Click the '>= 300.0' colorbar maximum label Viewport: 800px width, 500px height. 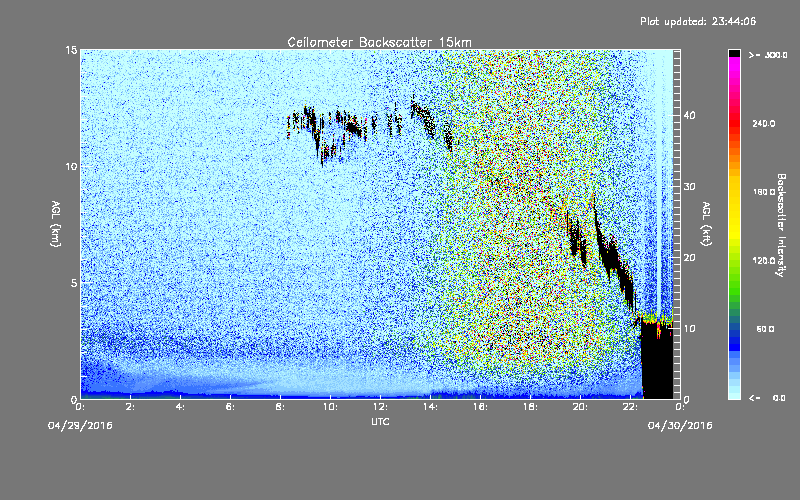click(x=768, y=55)
